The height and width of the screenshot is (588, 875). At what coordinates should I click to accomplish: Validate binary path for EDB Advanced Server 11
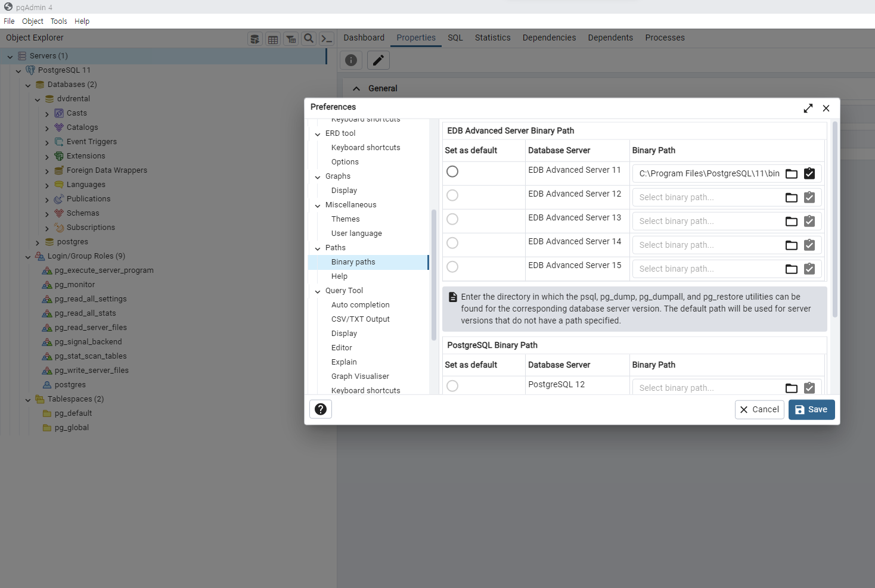[x=809, y=173]
